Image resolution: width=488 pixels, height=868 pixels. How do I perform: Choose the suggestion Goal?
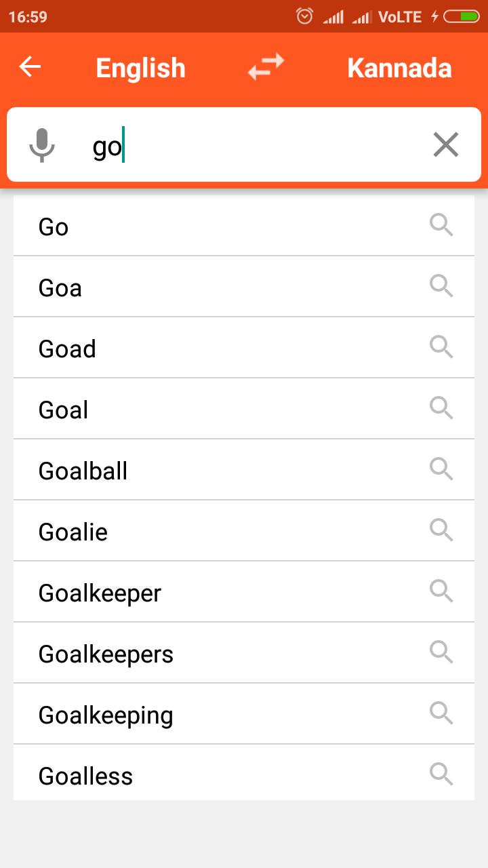tap(244, 409)
